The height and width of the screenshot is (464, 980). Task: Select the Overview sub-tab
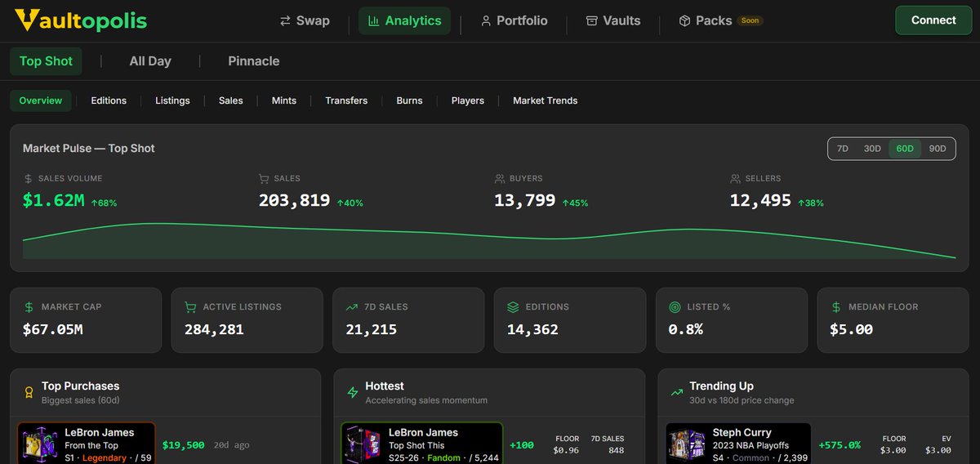coord(41,100)
